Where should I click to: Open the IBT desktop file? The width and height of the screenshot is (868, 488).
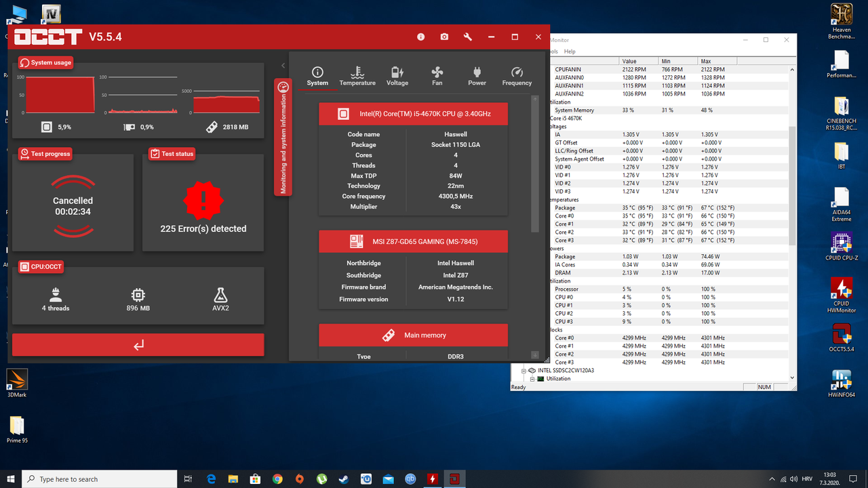click(x=841, y=157)
